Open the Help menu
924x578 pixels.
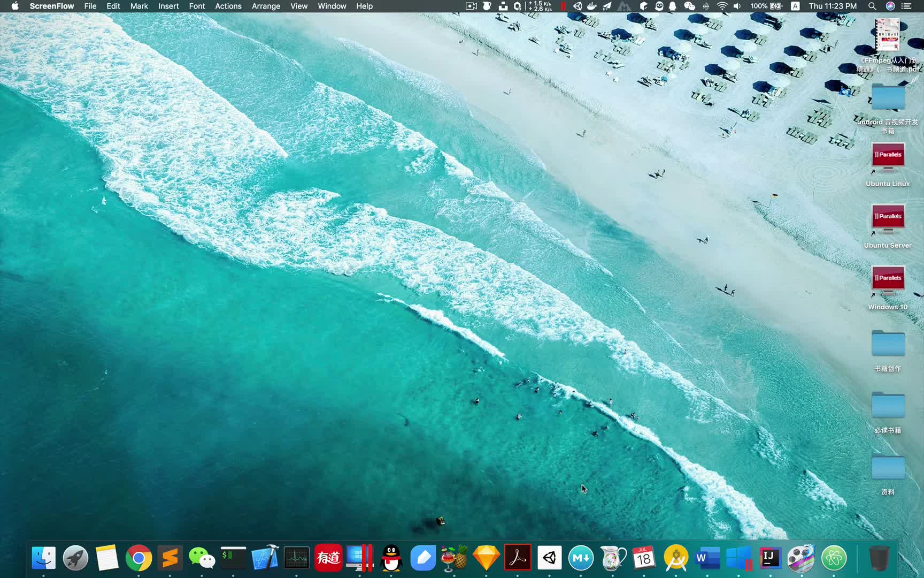[364, 6]
